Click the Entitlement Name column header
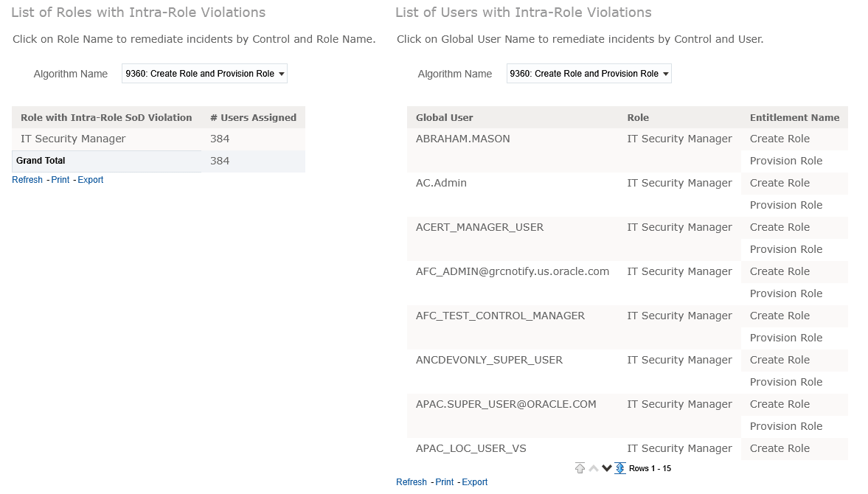Screen dimensions: 868x494 pyautogui.click(x=794, y=117)
